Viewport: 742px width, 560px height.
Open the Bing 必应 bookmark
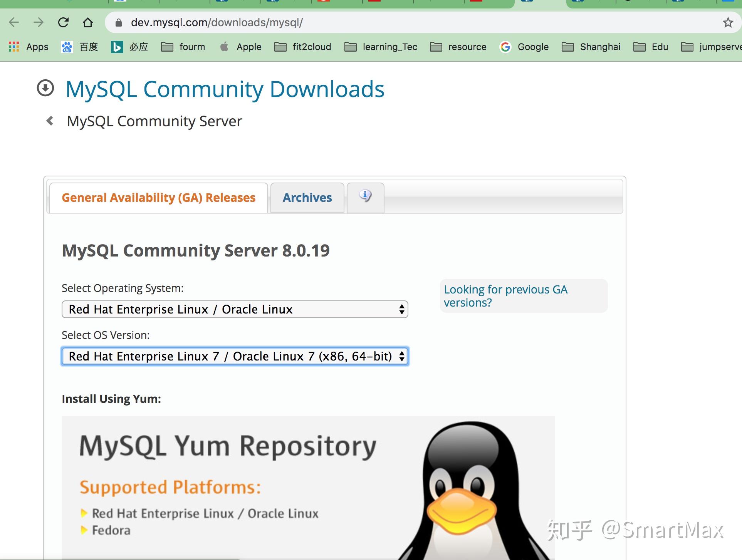(x=129, y=47)
